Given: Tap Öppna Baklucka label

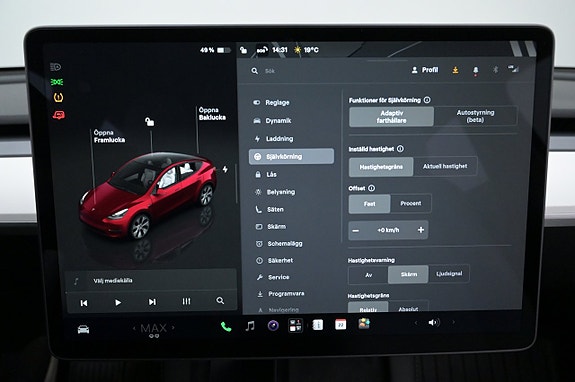Looking at the screenshot, I should tap(212, 114).
